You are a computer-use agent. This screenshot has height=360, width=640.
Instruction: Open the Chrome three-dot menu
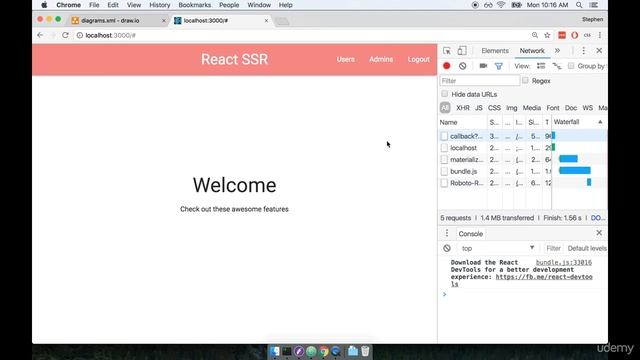point(600,36)
